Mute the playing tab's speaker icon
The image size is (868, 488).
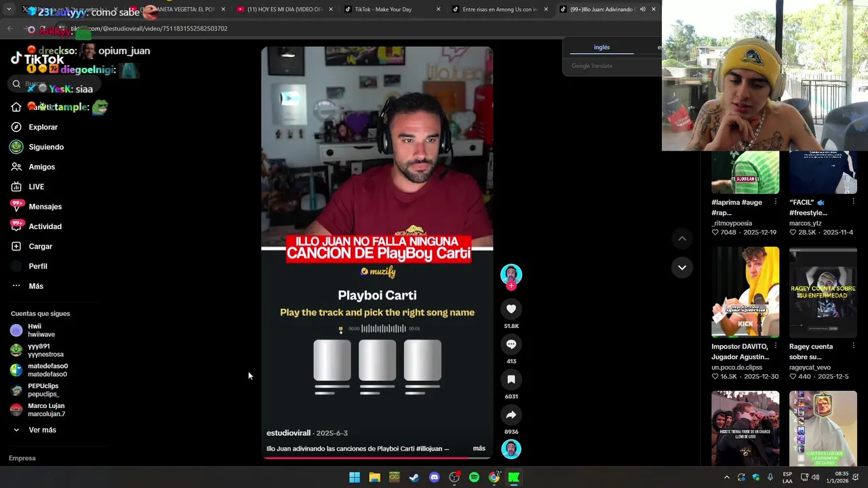point(642,9)
